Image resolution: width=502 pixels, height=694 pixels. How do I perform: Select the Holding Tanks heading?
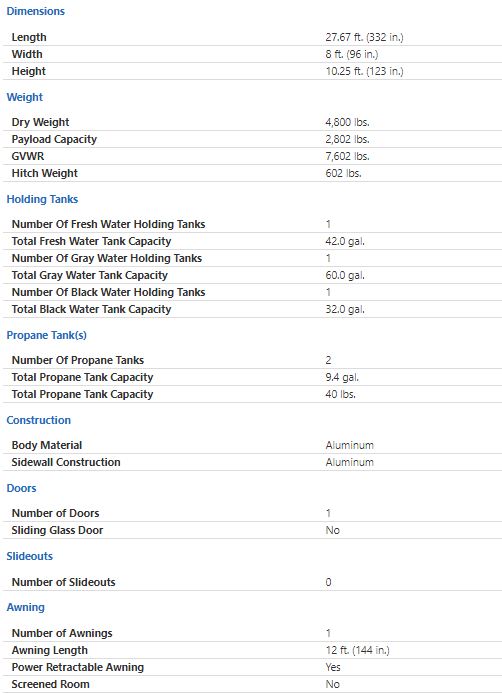pos(42,199)
